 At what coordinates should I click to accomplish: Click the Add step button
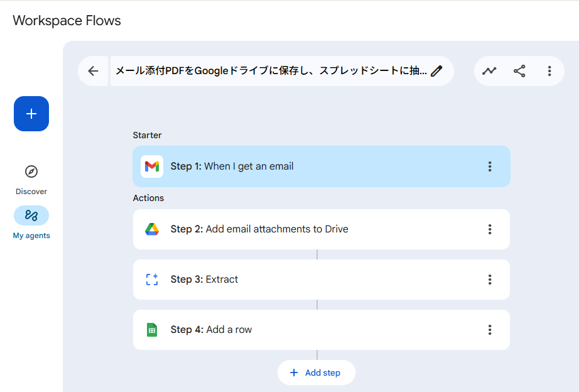click(x=317, y=373)
